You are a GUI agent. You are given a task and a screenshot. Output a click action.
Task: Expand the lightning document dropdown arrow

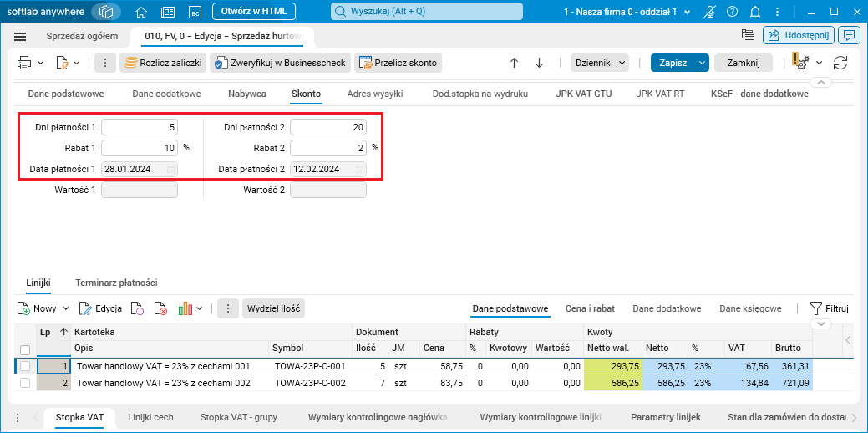77,64
